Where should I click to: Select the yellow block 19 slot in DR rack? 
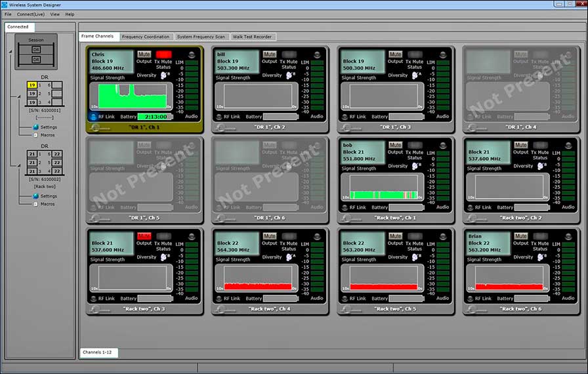coord(31,85)
